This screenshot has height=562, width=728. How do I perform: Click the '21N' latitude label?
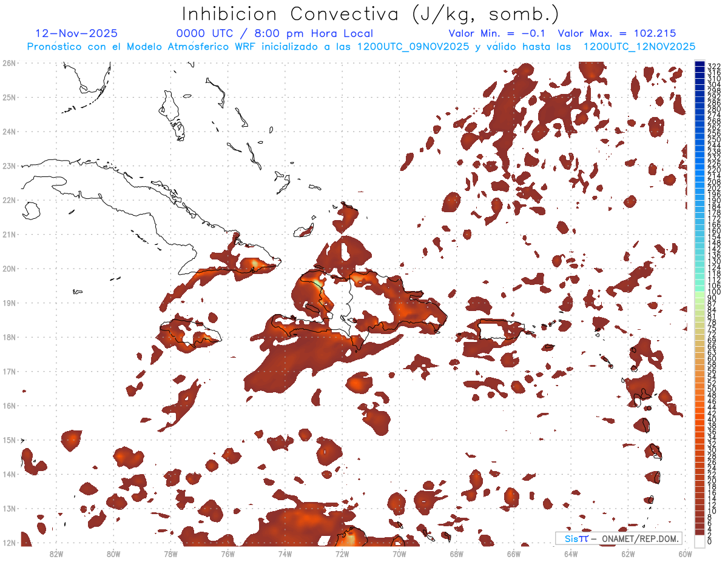[x=9, y=234]
